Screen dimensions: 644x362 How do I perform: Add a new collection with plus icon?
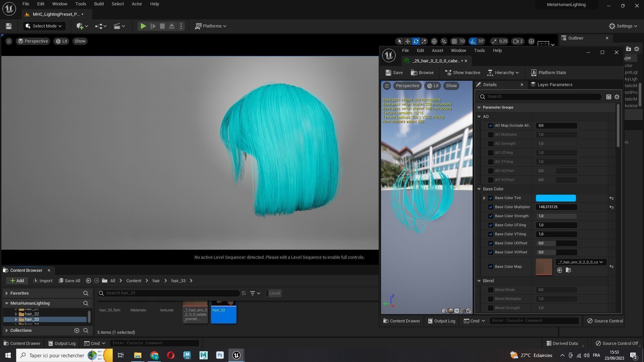[77, 330]
